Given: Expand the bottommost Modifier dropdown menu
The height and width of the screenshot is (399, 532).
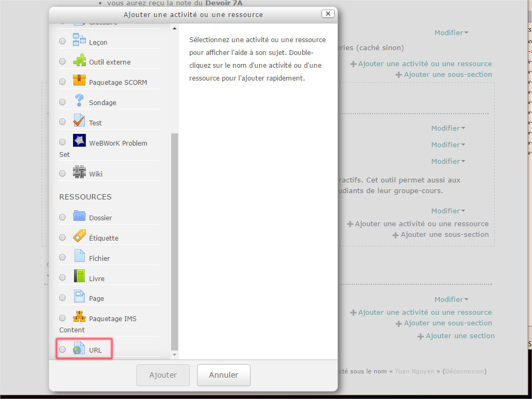Looking at the screenshot, I should click(x=451, y=300).
